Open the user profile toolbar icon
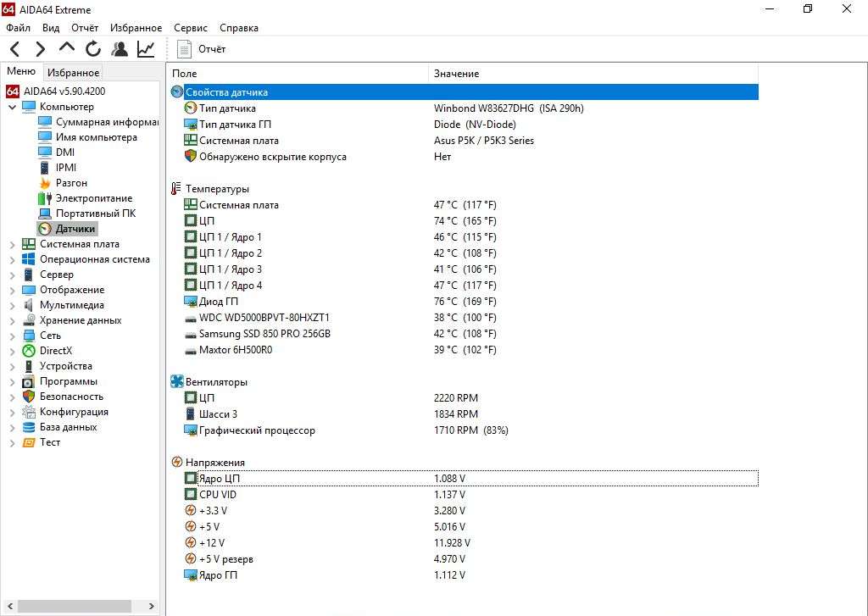 click(119, 48)
